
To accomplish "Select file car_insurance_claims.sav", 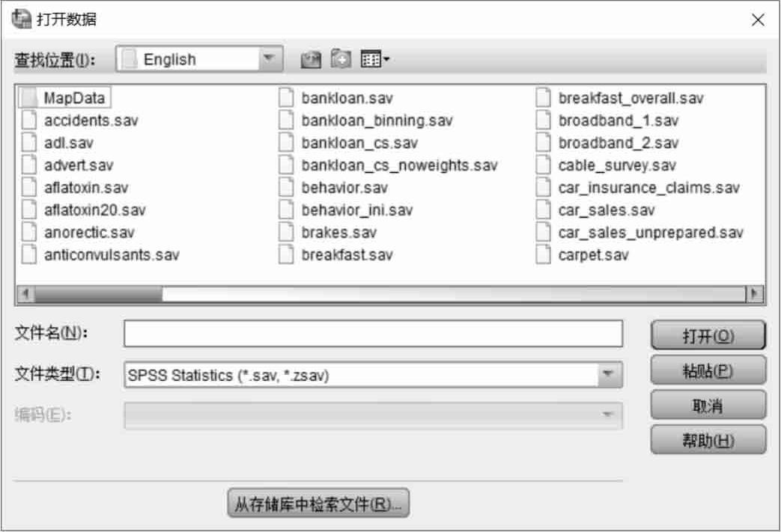I will (x=639, y=188).
